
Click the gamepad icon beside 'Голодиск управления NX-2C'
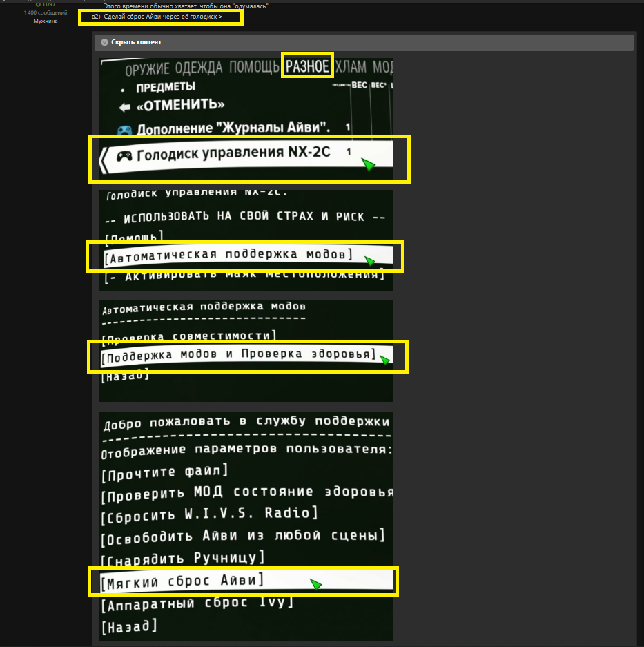tap(124, 156)
